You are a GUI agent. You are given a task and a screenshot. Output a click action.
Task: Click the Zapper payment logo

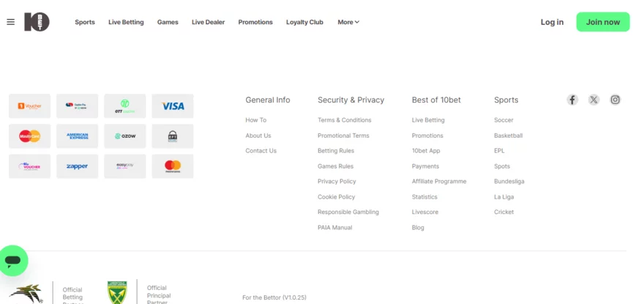click(78, 166)
